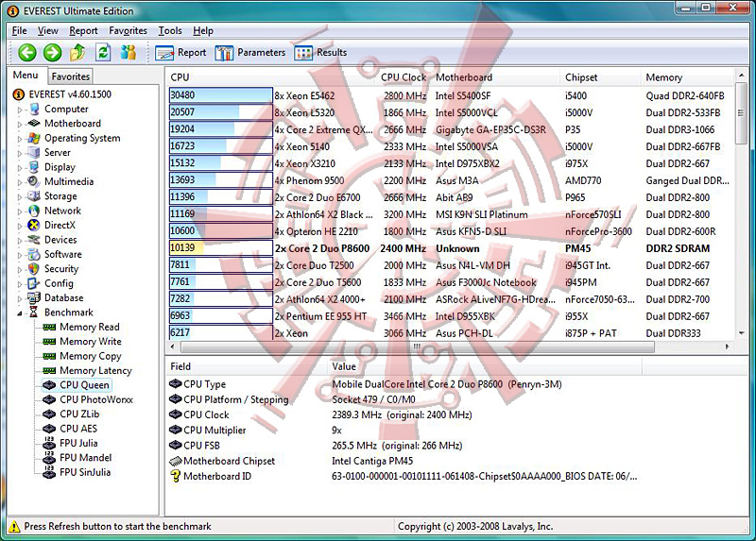Open the Report toolbar button
Image resolution: width=756 pixels, height=541 pixels.
180,53
